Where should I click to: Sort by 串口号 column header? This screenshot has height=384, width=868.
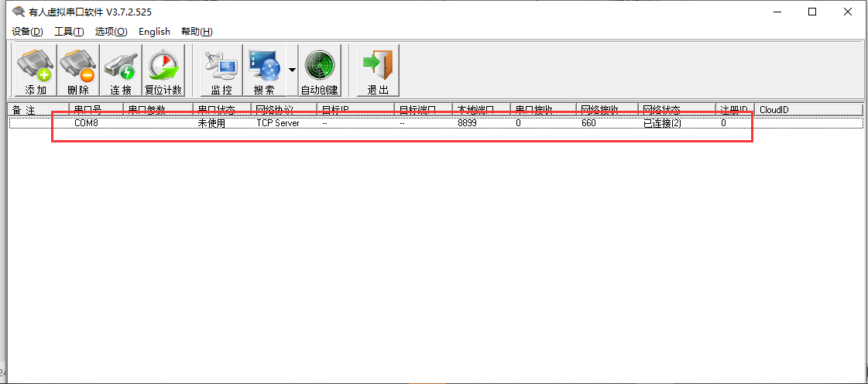(95, 109)
